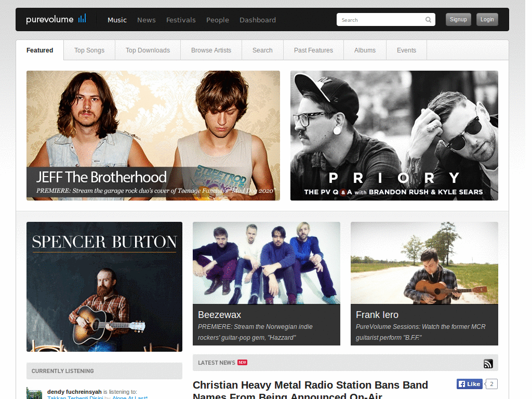The height and width of the screenshot is (399, 532).
Task: Click the Beezewax title link
Action: [219, 315]
